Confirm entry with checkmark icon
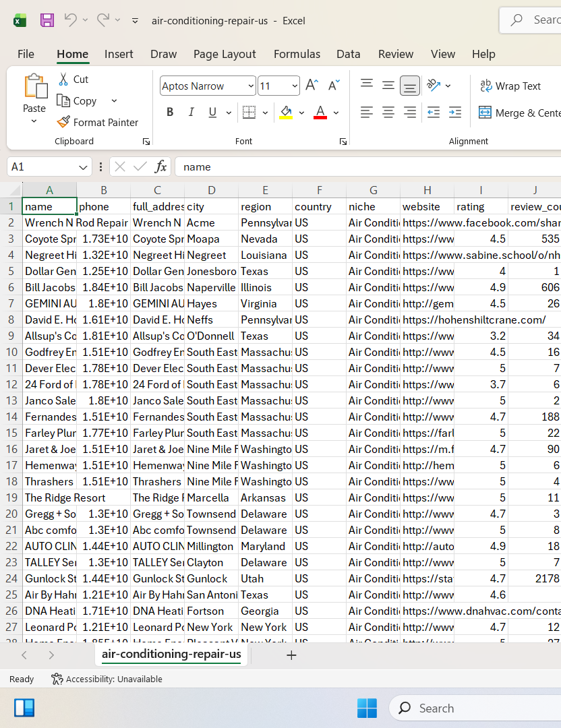The width and height of the screenshot is (561, 728). click(140, 166)
